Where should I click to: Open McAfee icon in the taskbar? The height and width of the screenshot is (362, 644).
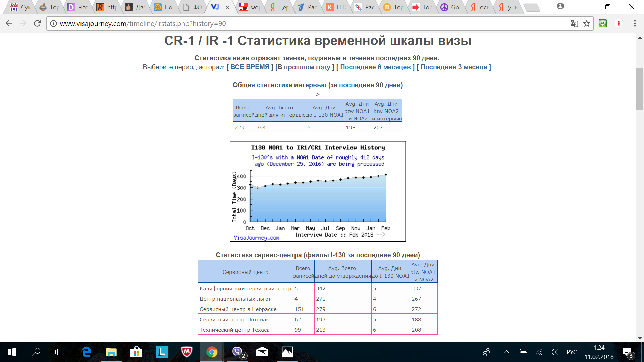coord(186,352)
